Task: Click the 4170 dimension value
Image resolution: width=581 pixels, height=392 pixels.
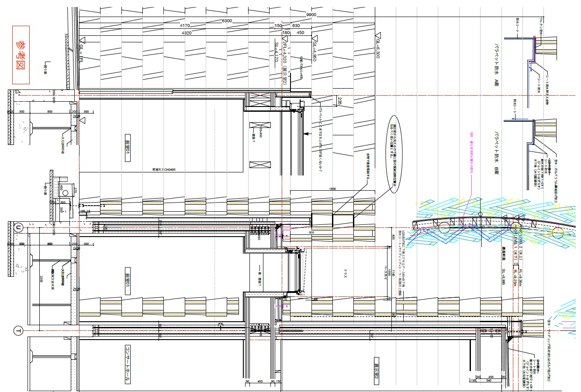Action: (185, 26)
